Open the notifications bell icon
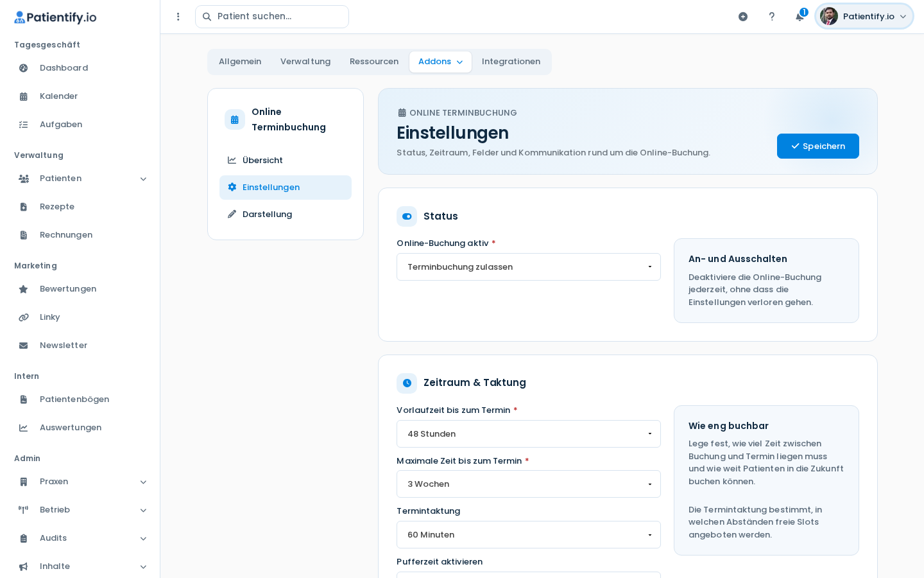This screenshot has height=578, width=924. click(x=800, y=17)
